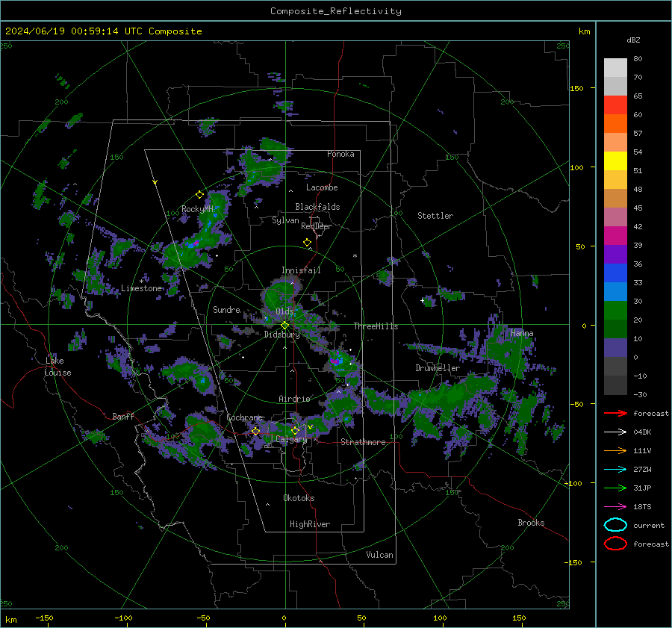Screen dimensions: 672x628
Task: Click the cyan 'current' ellipse legend icon
Action: [615, 525]
